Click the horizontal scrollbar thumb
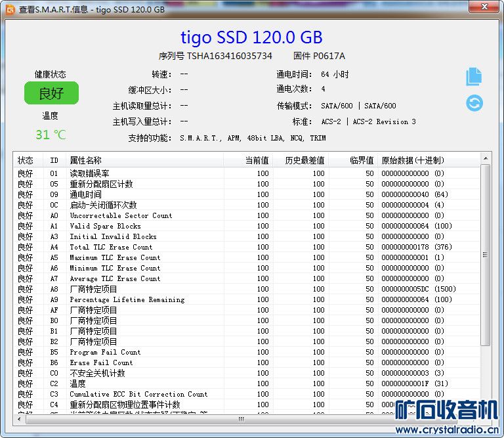This screenshot has height=438, width=504. (241, 419)
